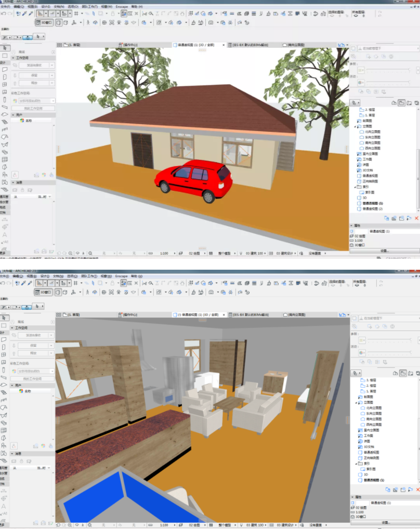The height and width of the screenshot is (529, 420).
Task: Activate the Slab tool in the upper window toolbox
Action: coord(5,114)
